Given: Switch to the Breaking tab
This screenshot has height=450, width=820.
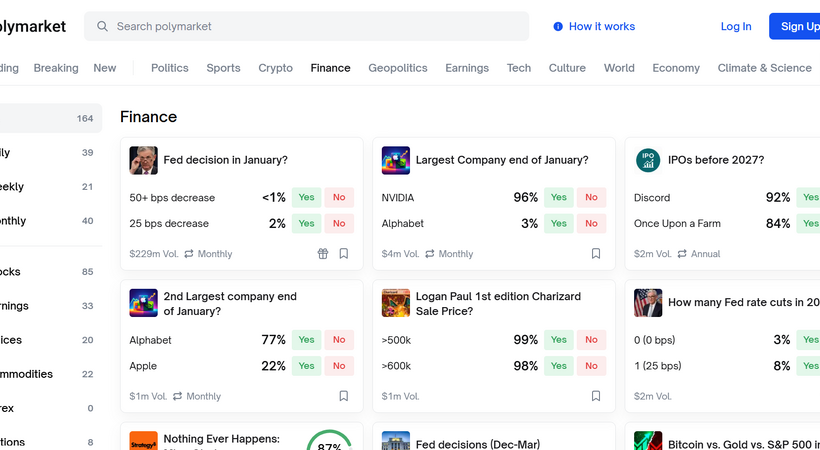Looking at the screenshot, I should tap(56, 68).
